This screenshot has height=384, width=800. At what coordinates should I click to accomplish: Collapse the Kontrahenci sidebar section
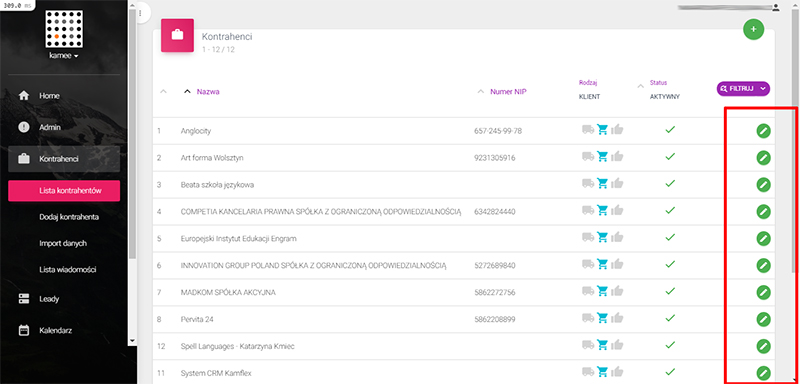64,159
